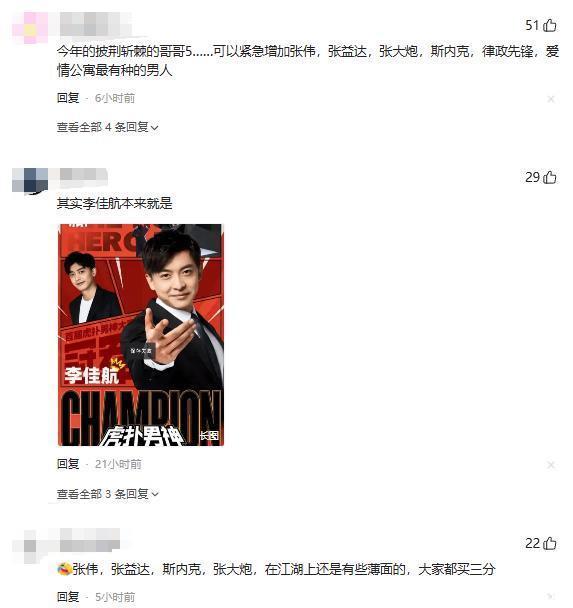Expand all 4 replies under the first comment

click(x=107, y=127)
